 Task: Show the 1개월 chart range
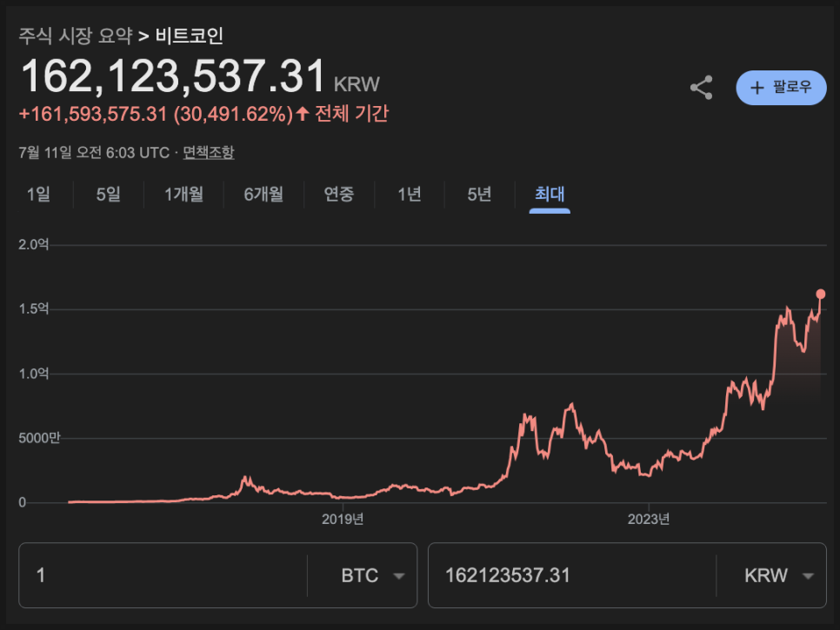point(183,194)
